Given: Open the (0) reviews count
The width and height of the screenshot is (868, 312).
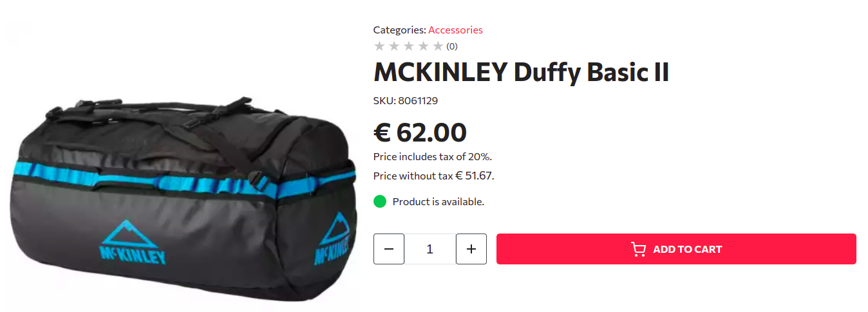Looking at the screenshot, I should click(x=452, y=46).
